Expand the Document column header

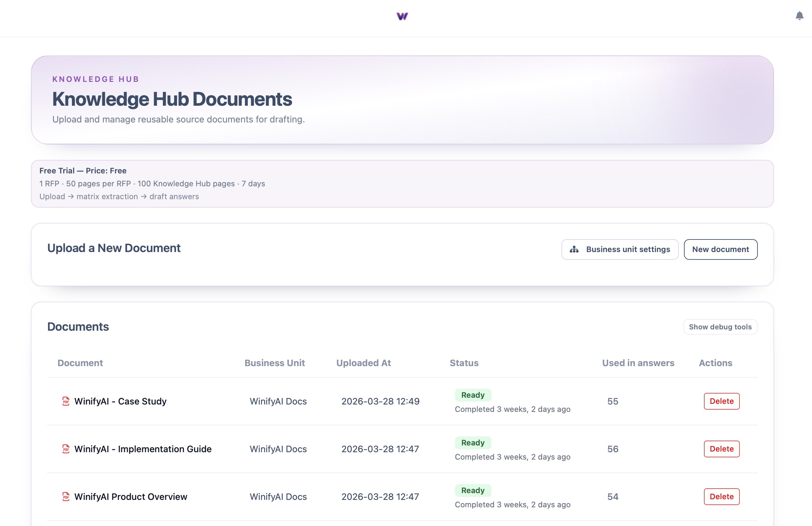click(80, 363)
